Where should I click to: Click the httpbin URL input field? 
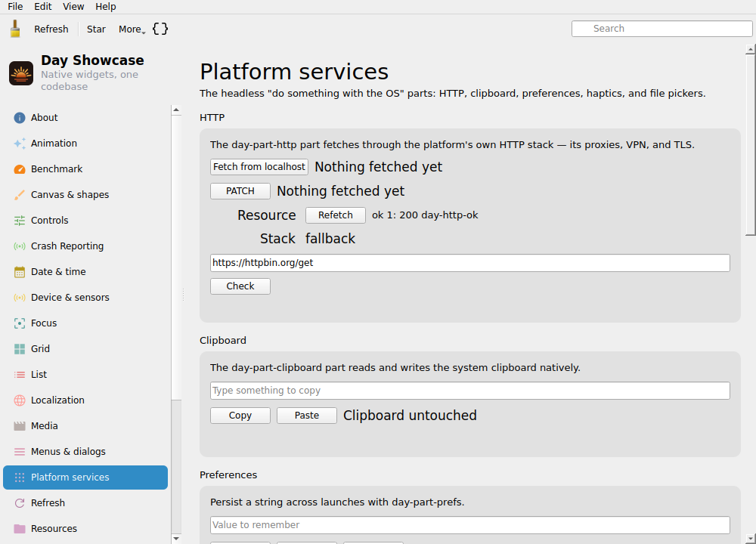point(470,263)
